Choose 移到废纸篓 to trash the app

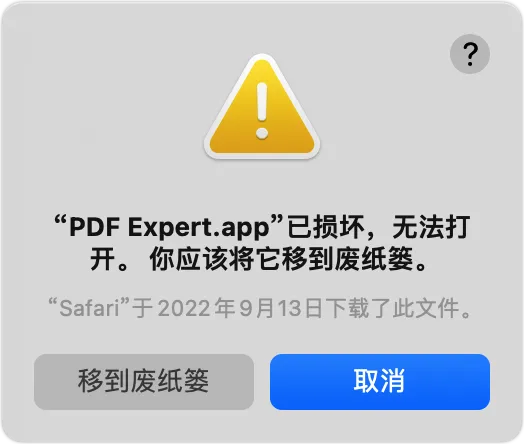click(144, 382)
